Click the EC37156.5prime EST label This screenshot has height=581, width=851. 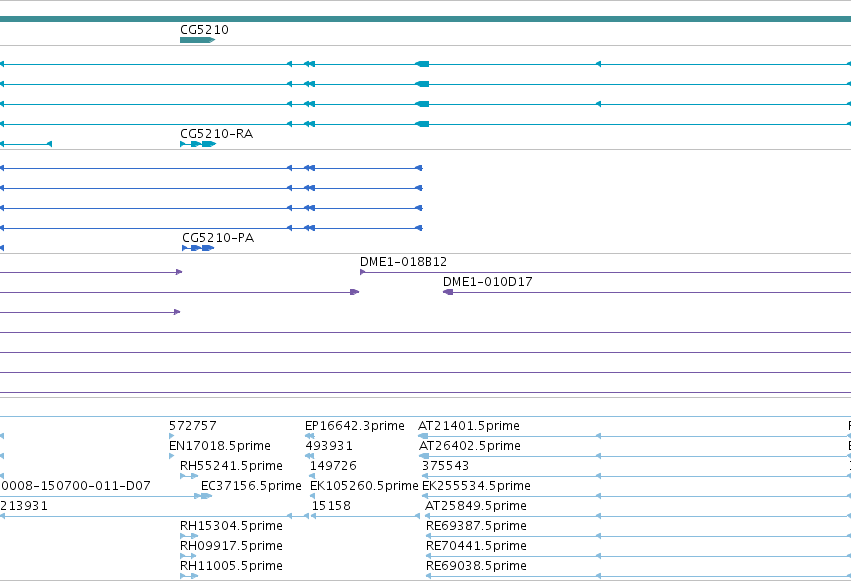click(251, 486)
